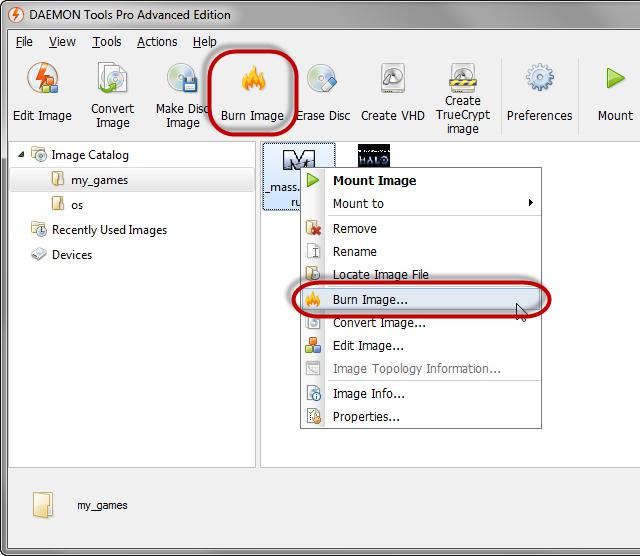This screenshot has width=640, height=556.
Task: Open Preferences gear in the toolbar
Action: [540, 78]
